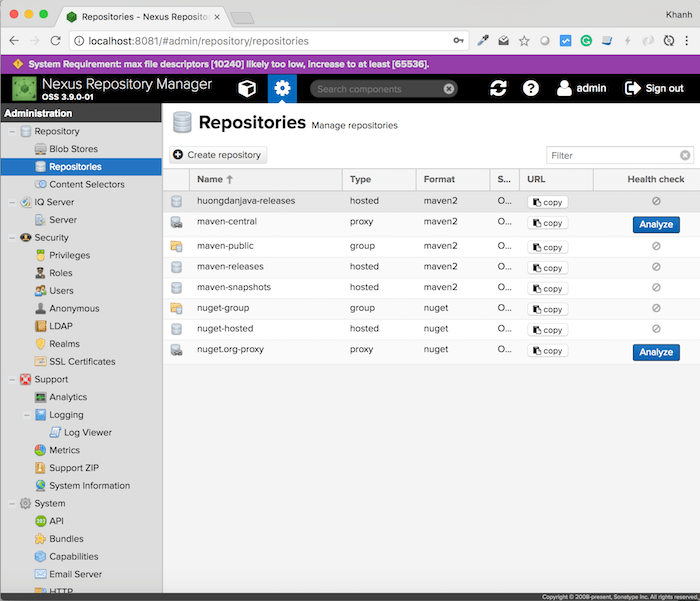Image resolution: width=700 pixels, height=601 pixels.
Task: Open the Chrome three-dot menu
Action: click(x=687, y=41)
